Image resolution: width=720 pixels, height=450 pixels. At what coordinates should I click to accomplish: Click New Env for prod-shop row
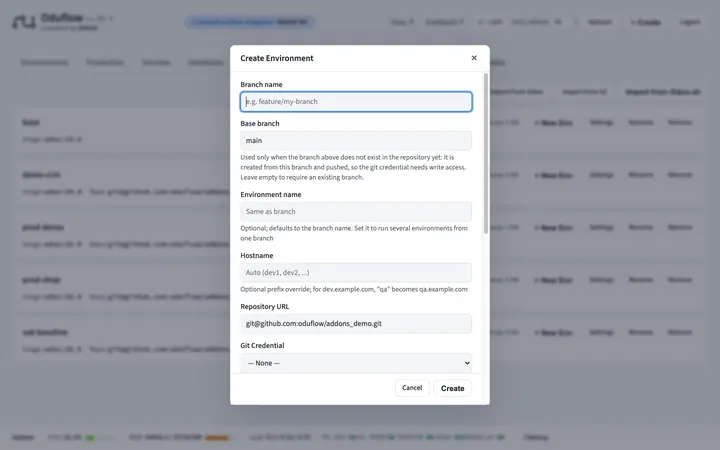point(554,280)
